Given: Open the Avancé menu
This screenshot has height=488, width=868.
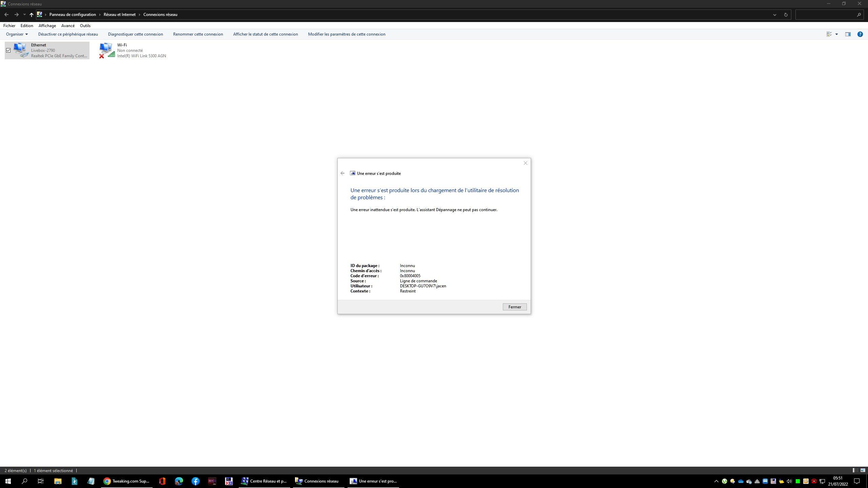Looking at the screenshot, I should (68, 26).
